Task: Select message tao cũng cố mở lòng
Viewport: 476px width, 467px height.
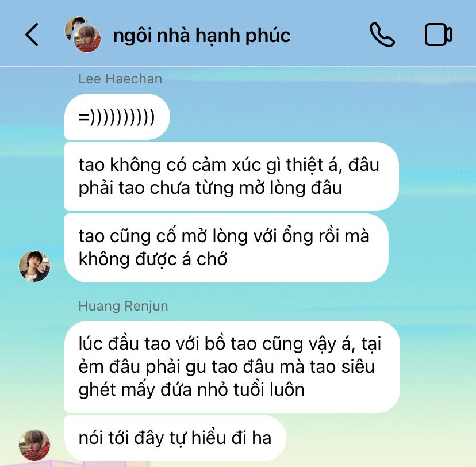Action: (x=227, y=248)
